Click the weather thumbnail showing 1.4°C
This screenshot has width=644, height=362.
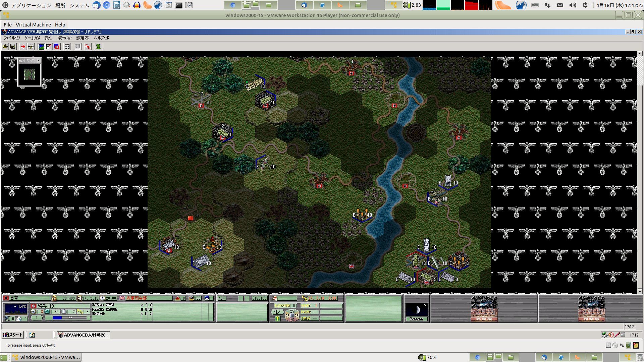tap(16, 309)
